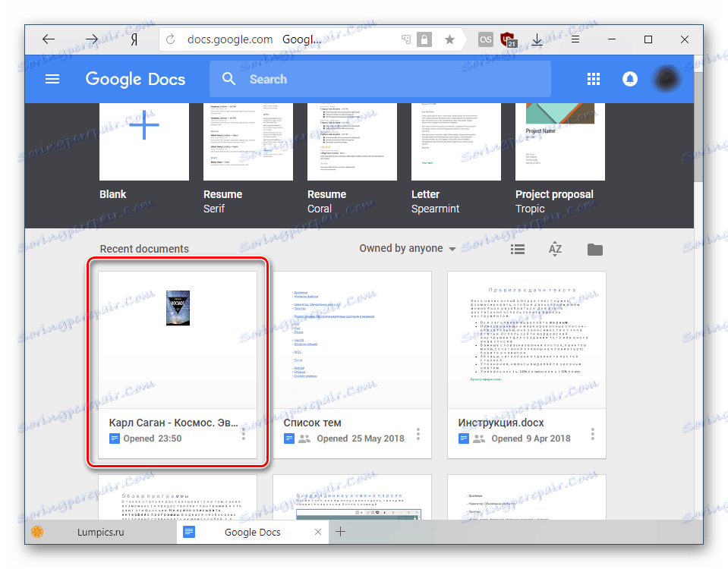Open the browser settings menu lines
728x569 pixels.
coord(575,39)
